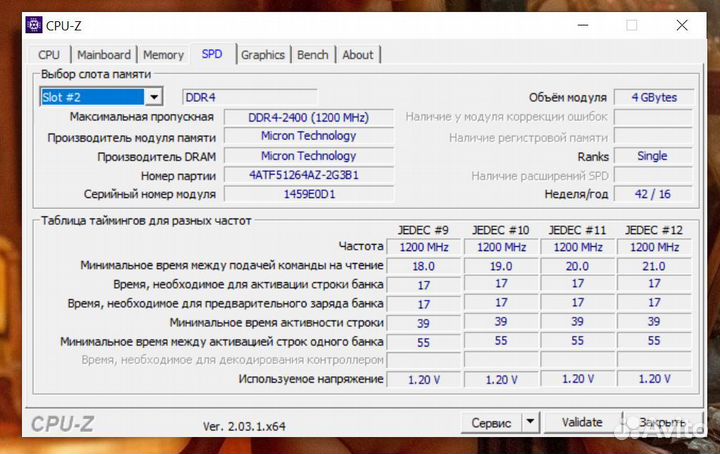This screenshot has width=720, height=454.
Task: Click the 1.20 V voltage under JEDEC #11
Action: (x=578, y=379)
